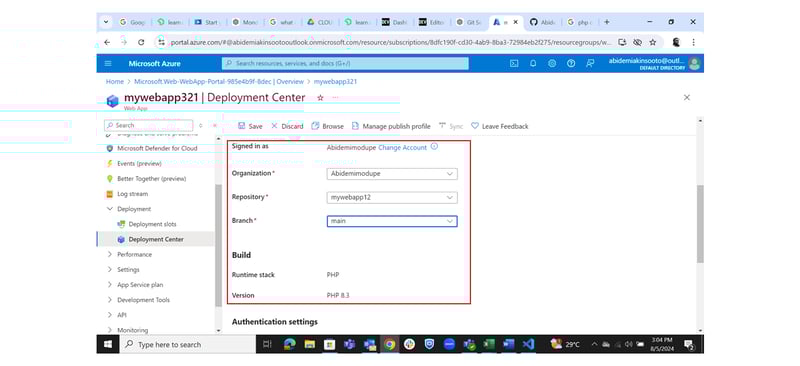Open Task View on the taskbar
This screenshot has width=800, height=366.
[267, 345]
